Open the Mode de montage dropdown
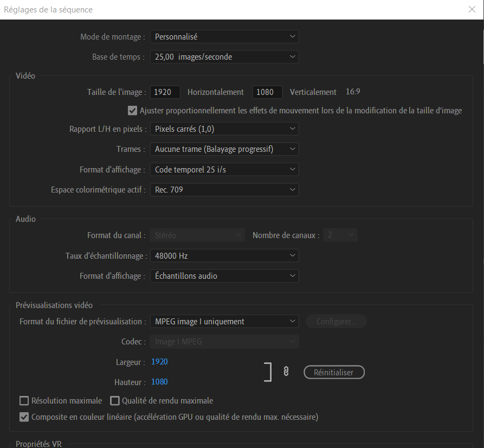This screenshot has width=484, height=448. (x=224, y=37)
